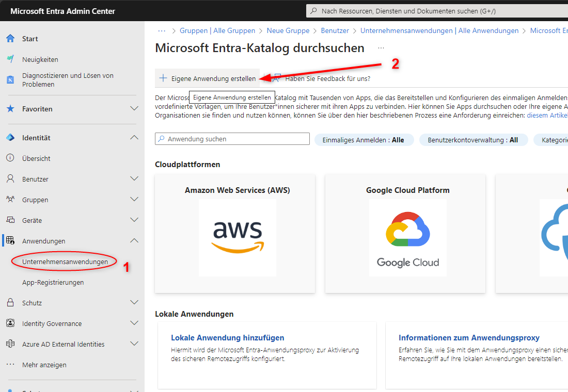The height and width of the screenshot is (392, 568).
Task: Open Unternehmensanwendungen in the sidebar
Action: click(x=65, y=262)
